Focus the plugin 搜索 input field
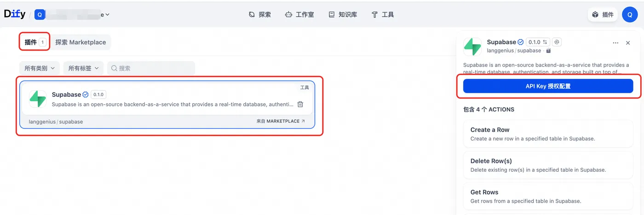644x215 pixels. (151, 68)
